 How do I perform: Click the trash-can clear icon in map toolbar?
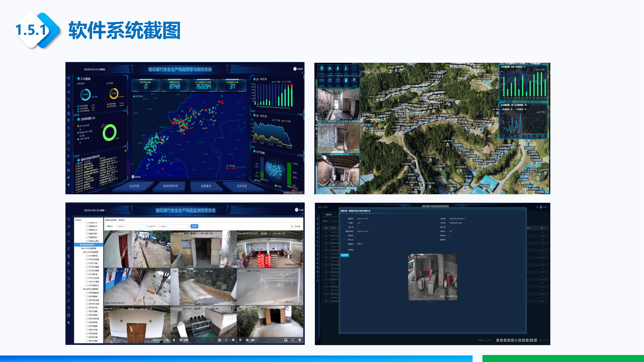[x=346, y=81]
